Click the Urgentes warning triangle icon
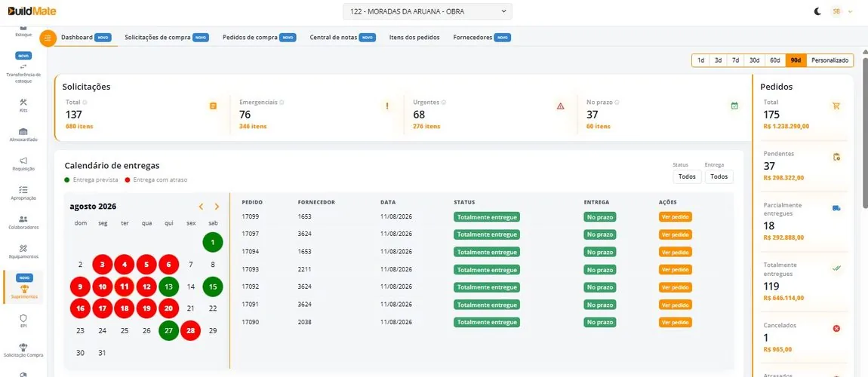This screenshot has width=868, height=377. point(561,106)
